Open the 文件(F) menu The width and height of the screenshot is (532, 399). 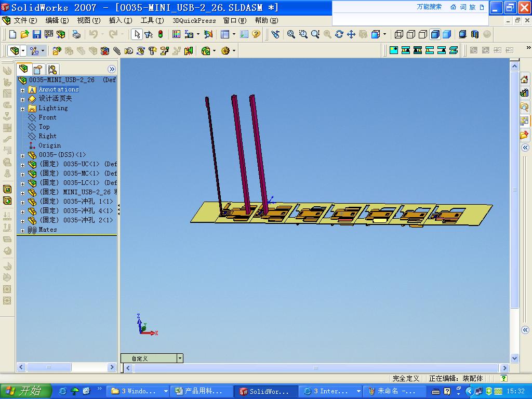click(x=25, y=21)
